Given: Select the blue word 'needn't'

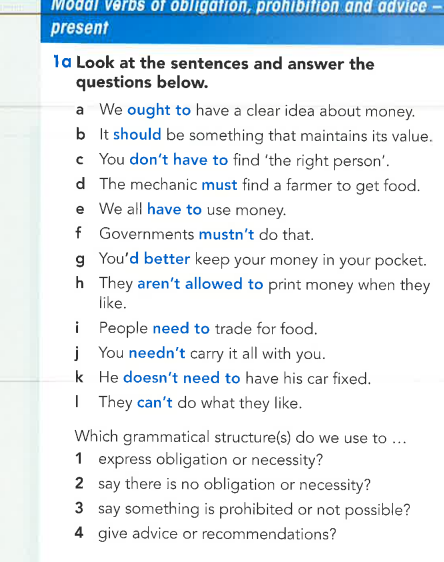Looking at the screenshot, I should coord(157,353).
